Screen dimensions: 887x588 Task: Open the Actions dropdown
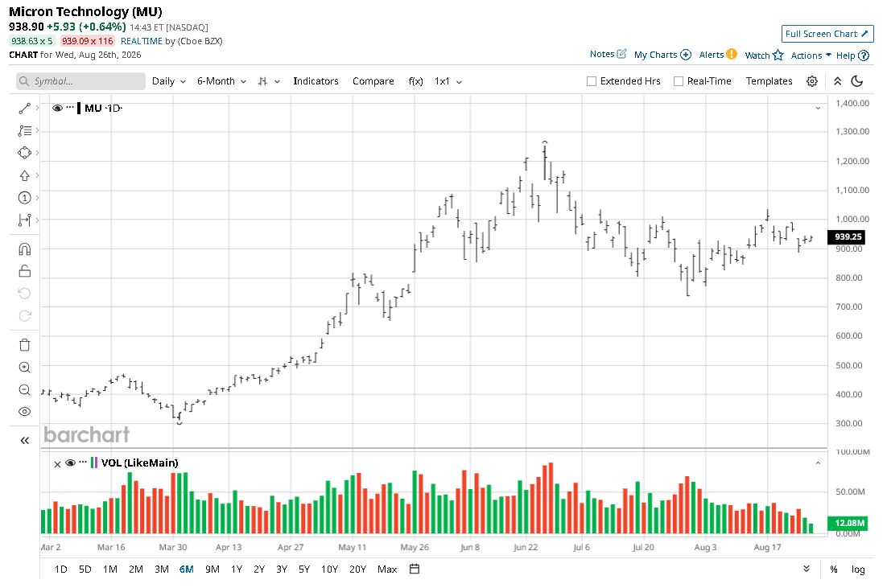811,56
